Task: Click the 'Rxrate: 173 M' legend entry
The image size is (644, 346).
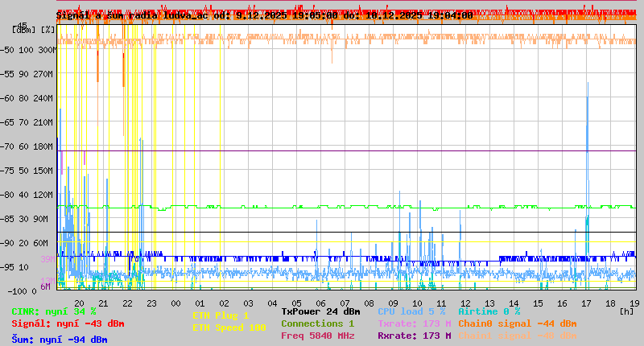Action: tap(415, 336)
